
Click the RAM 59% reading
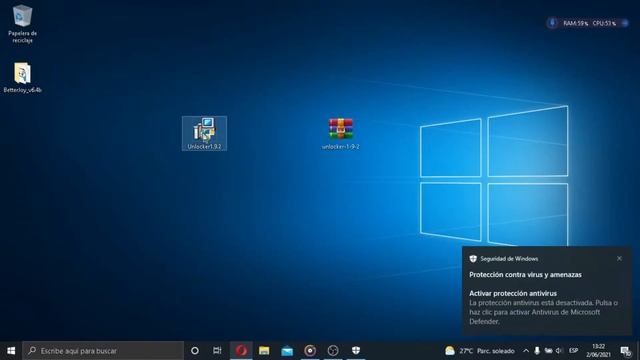pyautogui.click(x=576, y=23)
